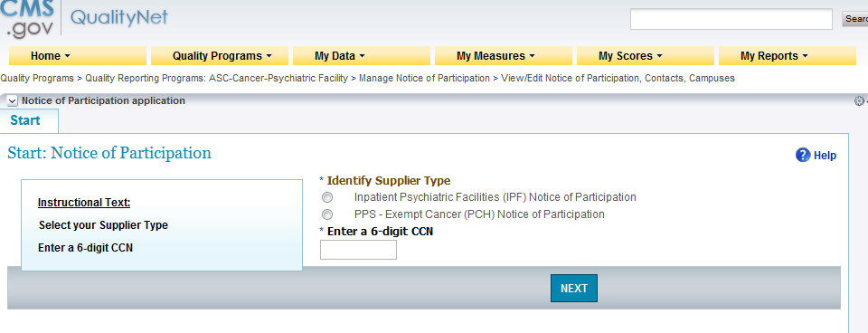
Task: Click the Search button
Action: (x=855, y=19)
